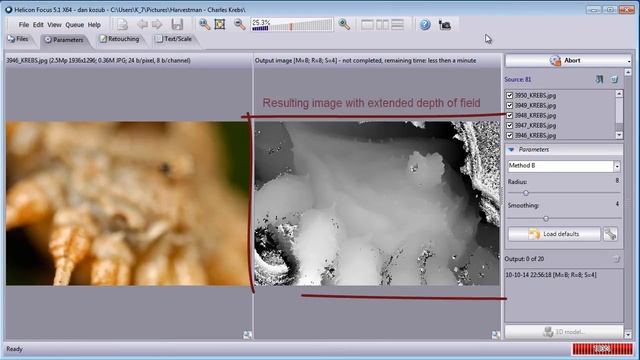Image resolution: width=640 pixels, height=360 pixels.
Task: Switch to the Text/Scale tab
Action: coord(174,39)
